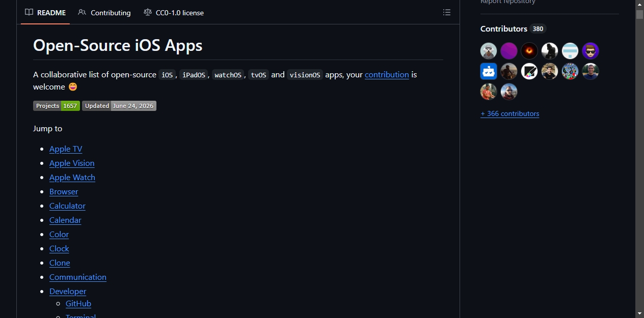Jump to the Communication section
644x318 pixels.
(x=78, y=277)
